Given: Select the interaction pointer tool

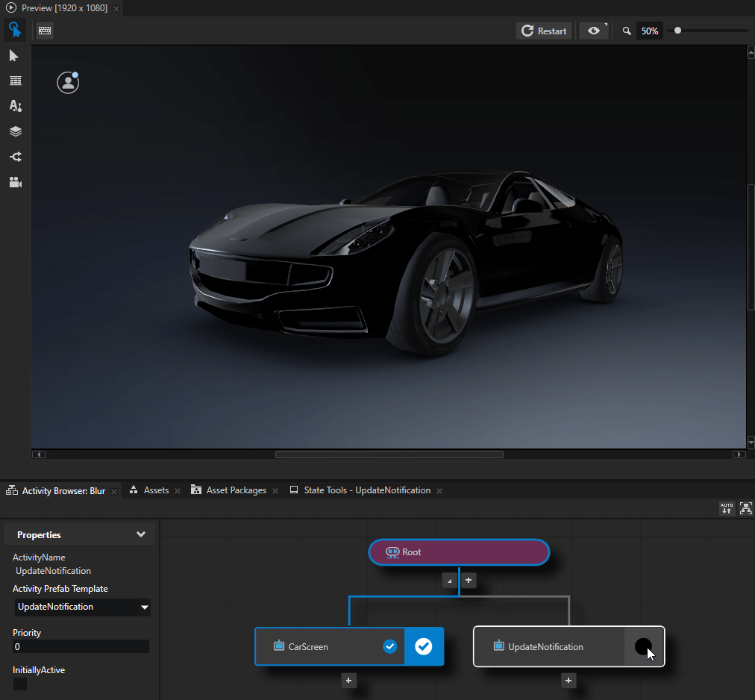Looking at the screenshot, I should tap(14, 30).
